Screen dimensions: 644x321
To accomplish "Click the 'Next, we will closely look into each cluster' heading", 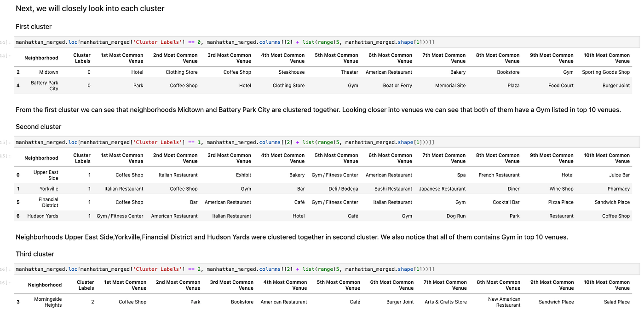I will [x=90, y=8].
